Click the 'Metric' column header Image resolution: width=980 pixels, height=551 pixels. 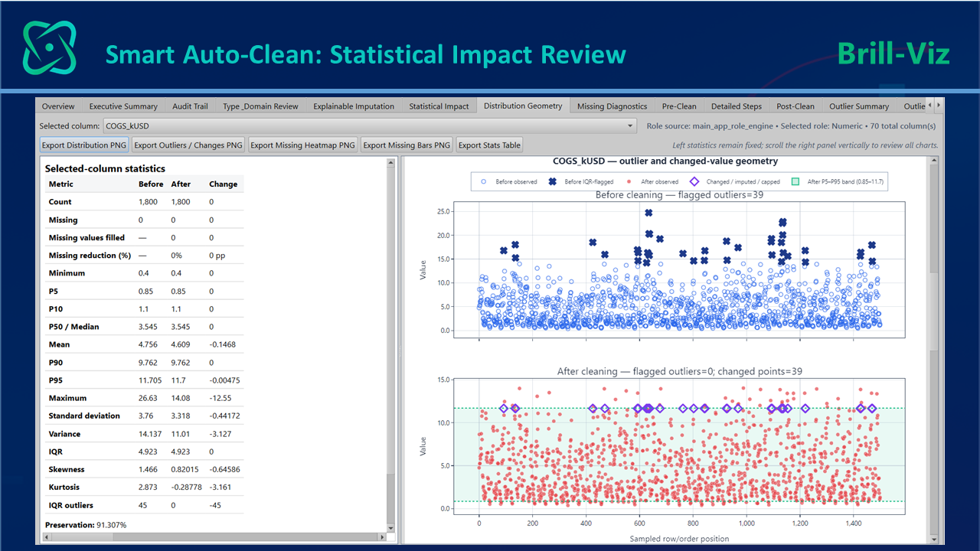[60, 184]
